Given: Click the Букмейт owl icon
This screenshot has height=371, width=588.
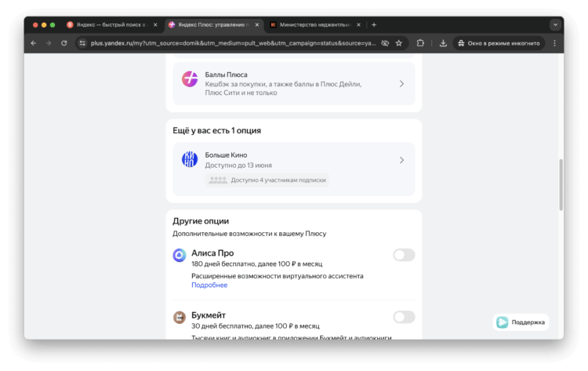Looking at the screenshot, I should [x=180, y=318].
